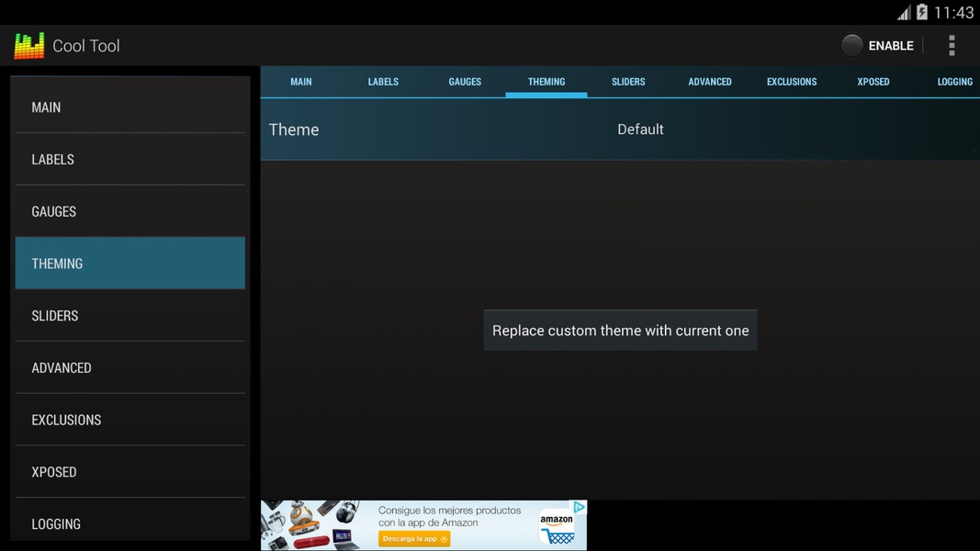The image size is (980, 551).
Task: Toggle the ENABLE switch
Action: click(x=877, y=46)
